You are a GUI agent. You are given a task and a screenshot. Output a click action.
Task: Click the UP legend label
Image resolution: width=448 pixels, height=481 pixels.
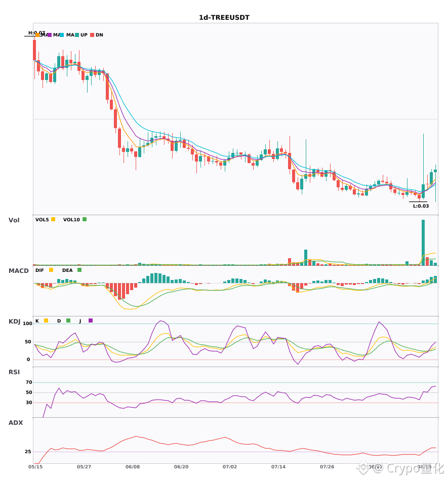coord(84,35)
